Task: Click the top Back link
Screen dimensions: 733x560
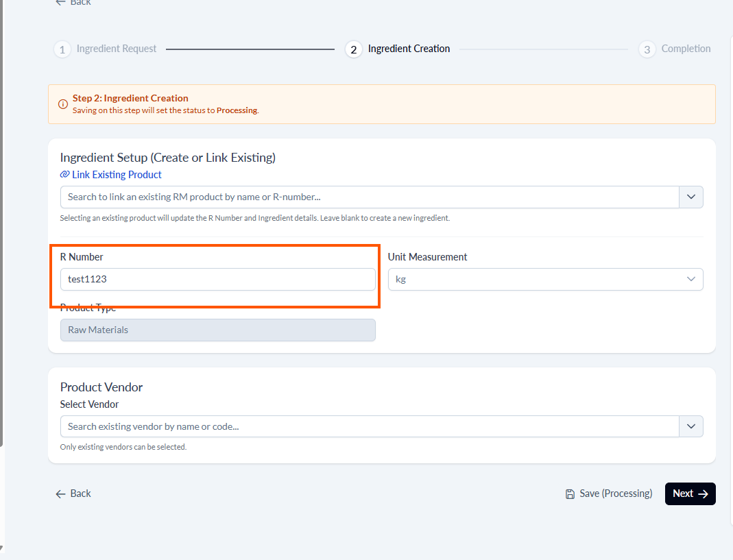Action: (73, 2)
